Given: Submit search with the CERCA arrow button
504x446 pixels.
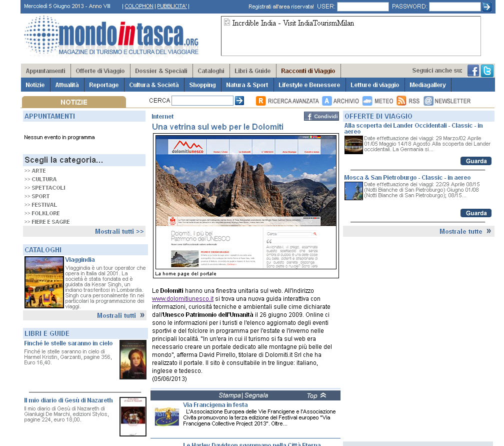Looking at the screenshot, I should tap(239, 101).
